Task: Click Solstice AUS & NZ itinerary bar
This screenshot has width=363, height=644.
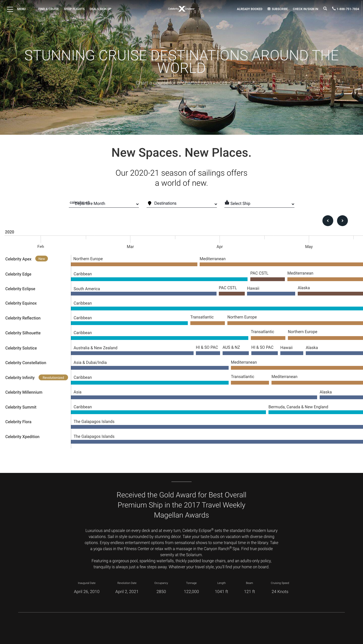Action: [x=236, y=353]
